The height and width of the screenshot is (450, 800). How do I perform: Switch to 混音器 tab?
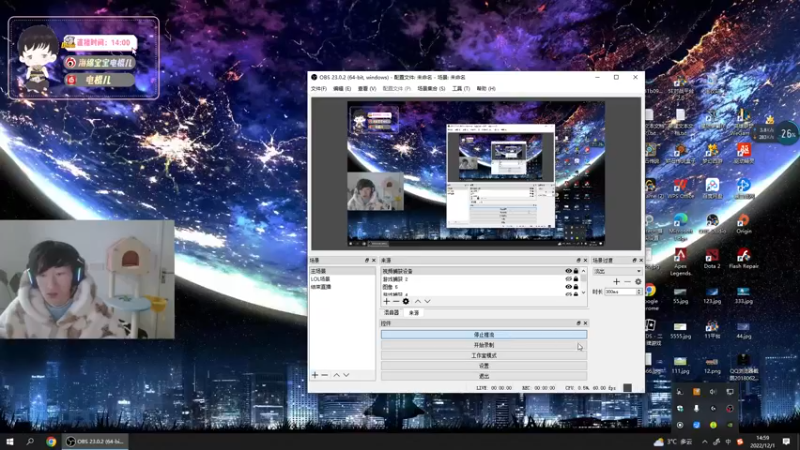391,313
